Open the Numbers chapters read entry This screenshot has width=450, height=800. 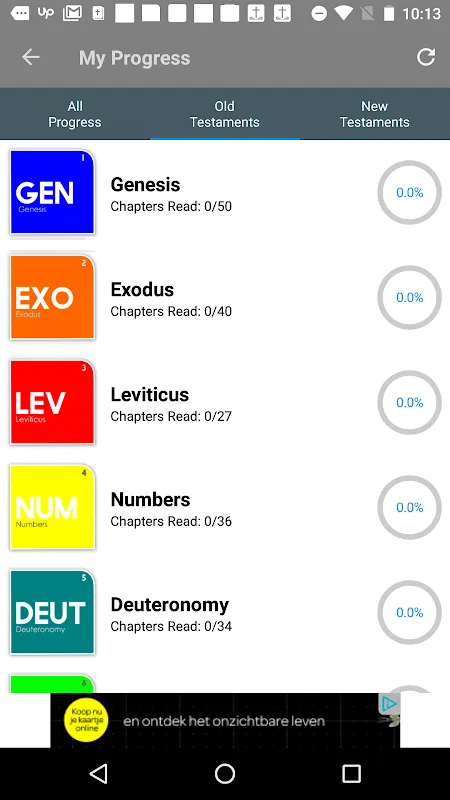tap(171, 521)
